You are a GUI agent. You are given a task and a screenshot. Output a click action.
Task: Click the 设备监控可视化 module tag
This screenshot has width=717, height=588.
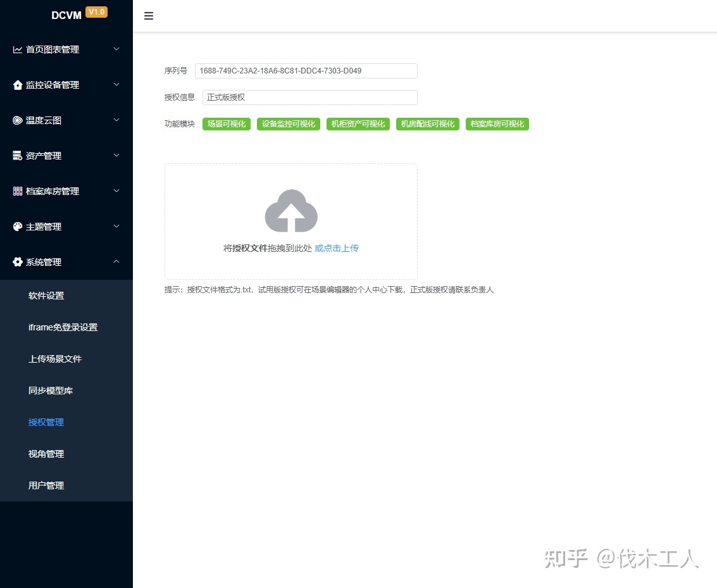289,124
